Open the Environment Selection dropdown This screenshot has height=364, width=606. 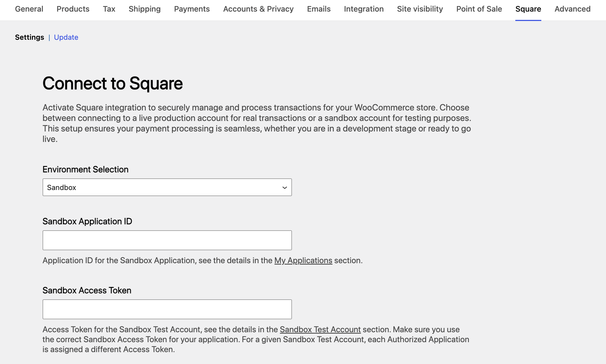click(x=167, y=187)
